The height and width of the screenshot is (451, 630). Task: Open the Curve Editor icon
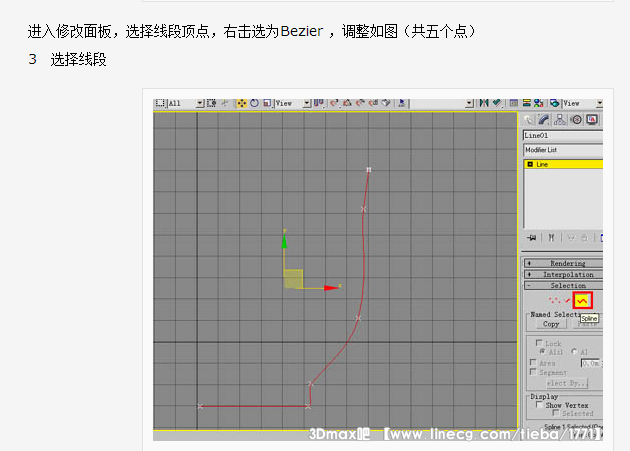coord(513,103)
